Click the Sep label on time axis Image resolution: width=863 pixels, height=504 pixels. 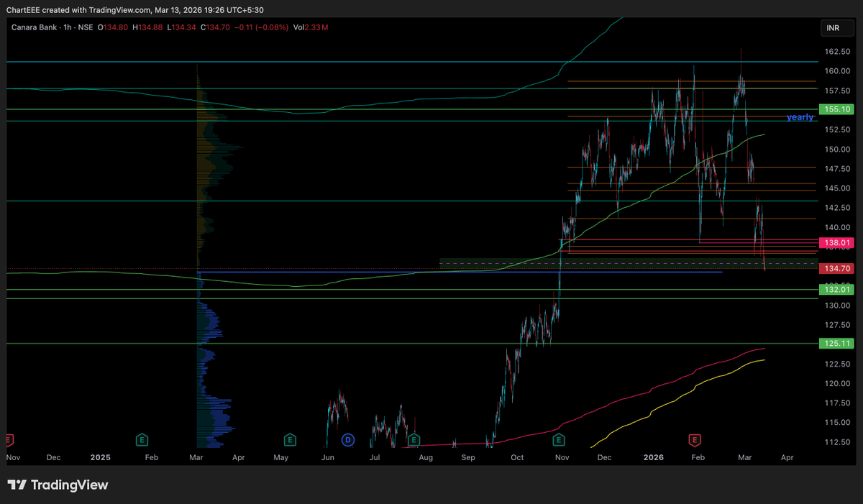pos(468,457)
